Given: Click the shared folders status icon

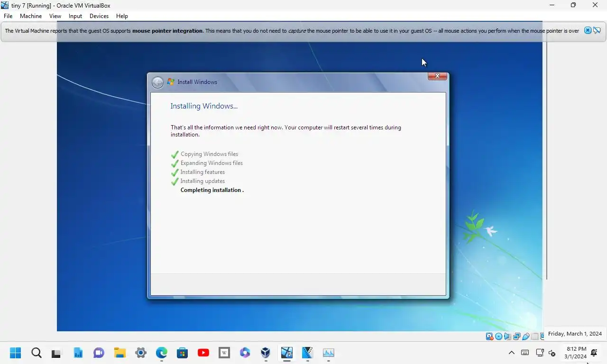Looking at the screenshot, I should tap(534, 337).
